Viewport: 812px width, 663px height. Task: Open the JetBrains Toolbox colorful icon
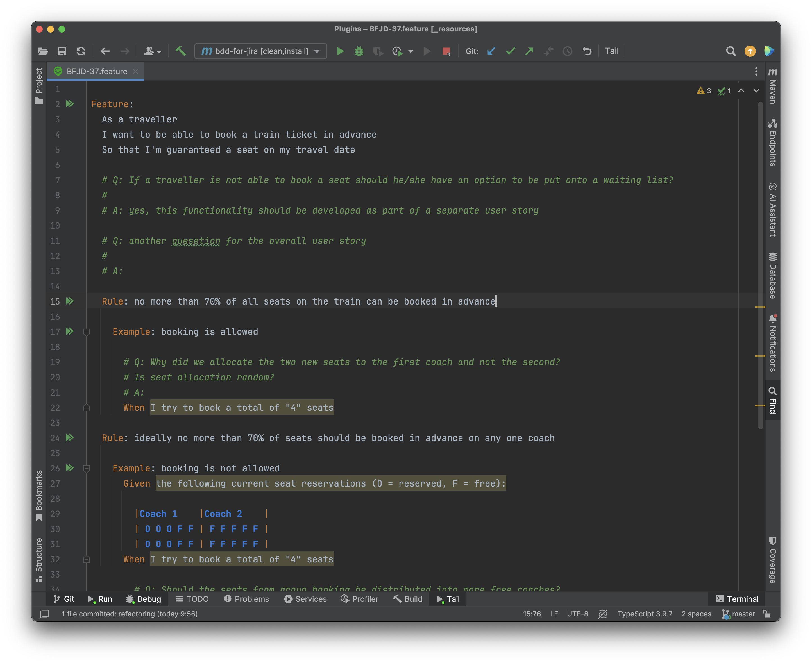click(x=769, y=51)
